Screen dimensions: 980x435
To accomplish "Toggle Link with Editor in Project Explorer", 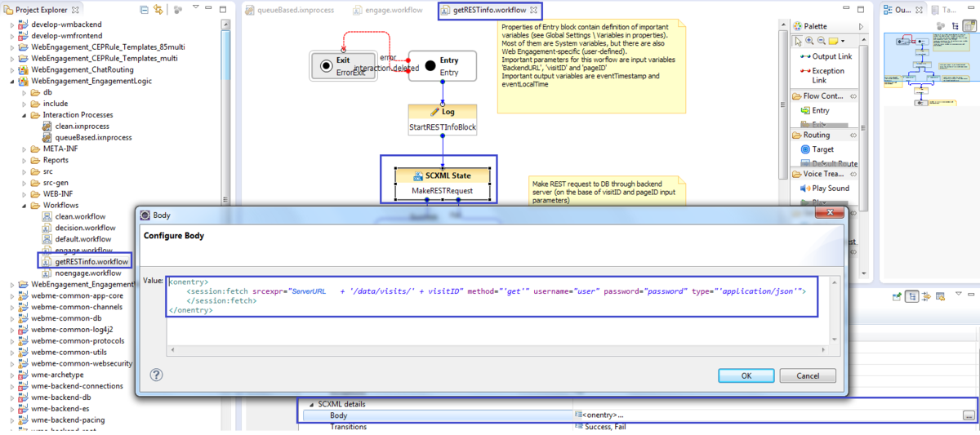I will pos(158,10).
